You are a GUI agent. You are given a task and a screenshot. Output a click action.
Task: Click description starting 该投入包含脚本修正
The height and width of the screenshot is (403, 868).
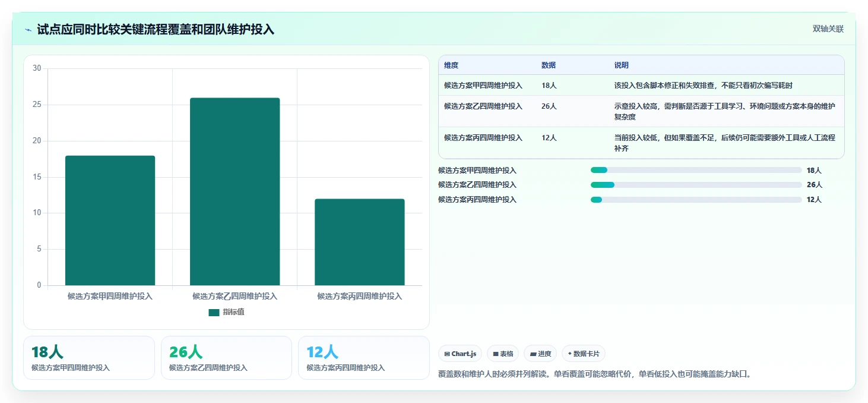pos(704,86)
